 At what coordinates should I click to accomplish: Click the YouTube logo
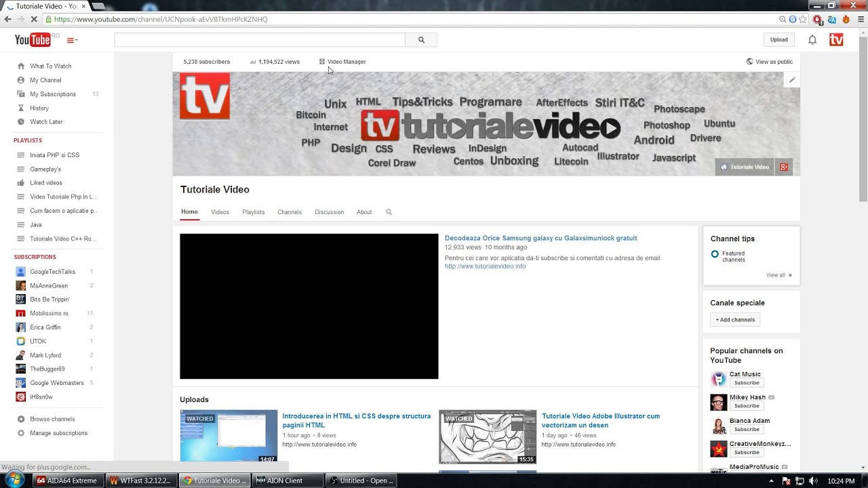pyautogui.click(x=33, y=40)
